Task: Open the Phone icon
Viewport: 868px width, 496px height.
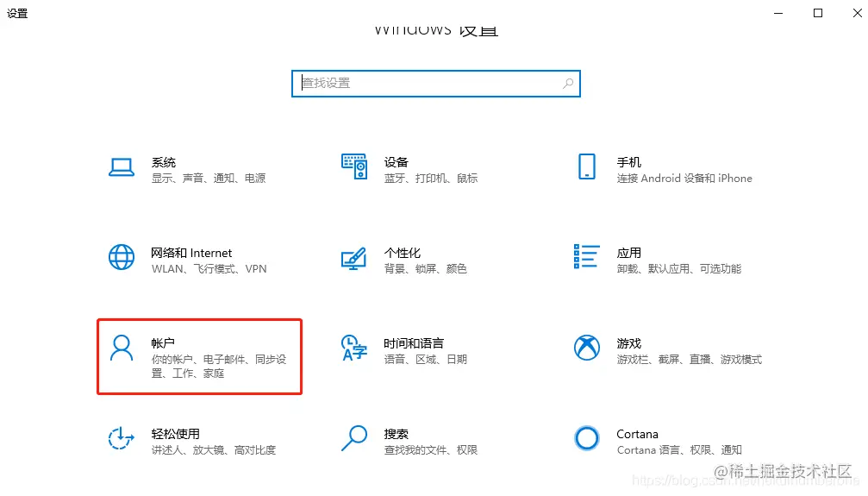Action: [587, 166]
